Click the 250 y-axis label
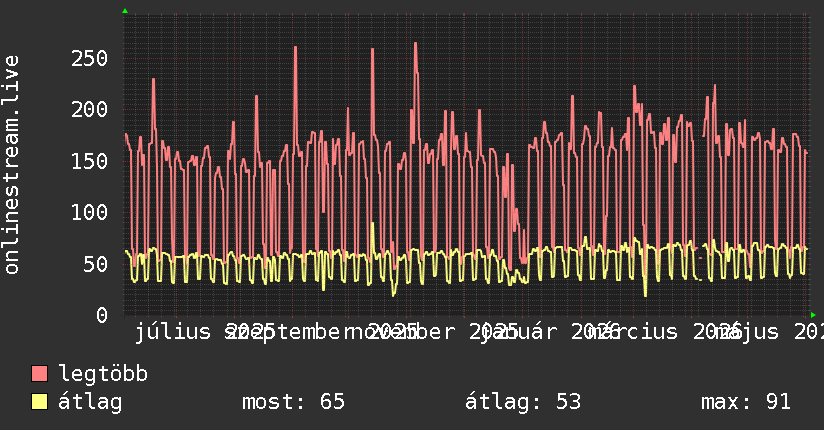This screenshot has height=430, width=824. [x=89, y=58]
